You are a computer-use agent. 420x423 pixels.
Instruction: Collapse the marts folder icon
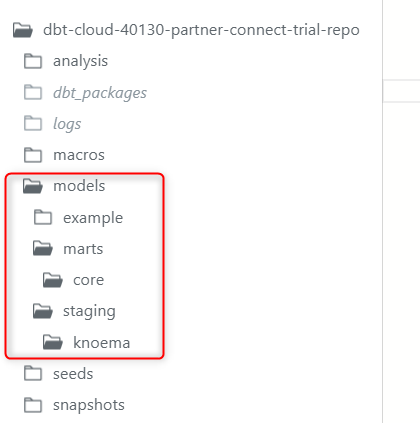(43, 249)
